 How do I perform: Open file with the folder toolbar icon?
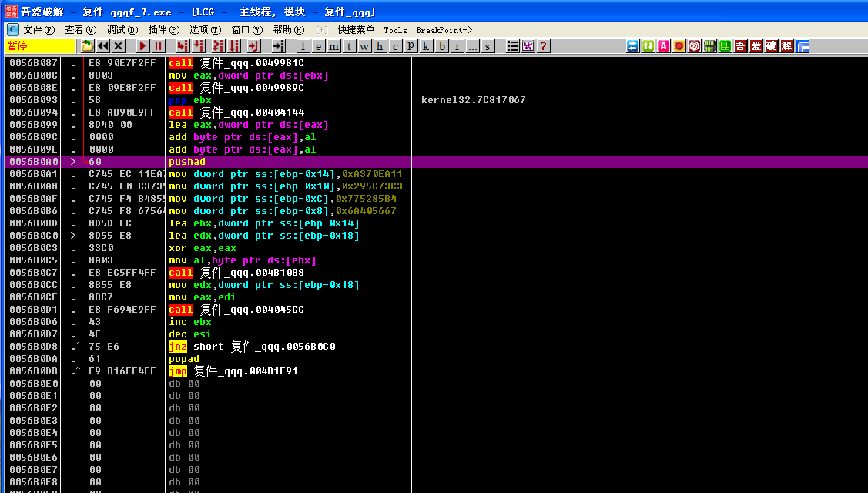tap(87, 46)
